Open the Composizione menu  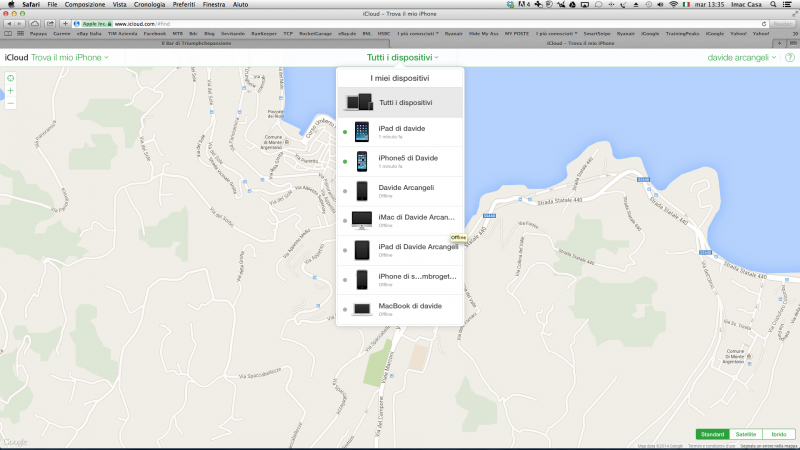point(85,5)
